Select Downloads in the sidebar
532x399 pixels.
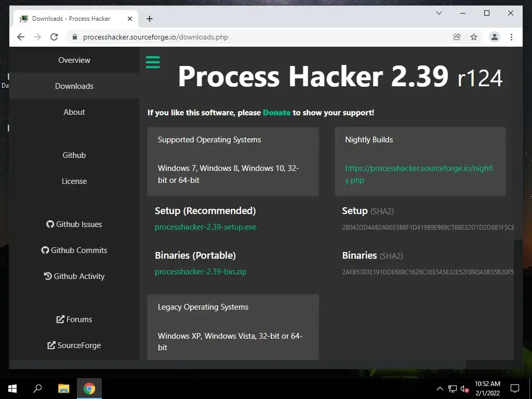74,86
